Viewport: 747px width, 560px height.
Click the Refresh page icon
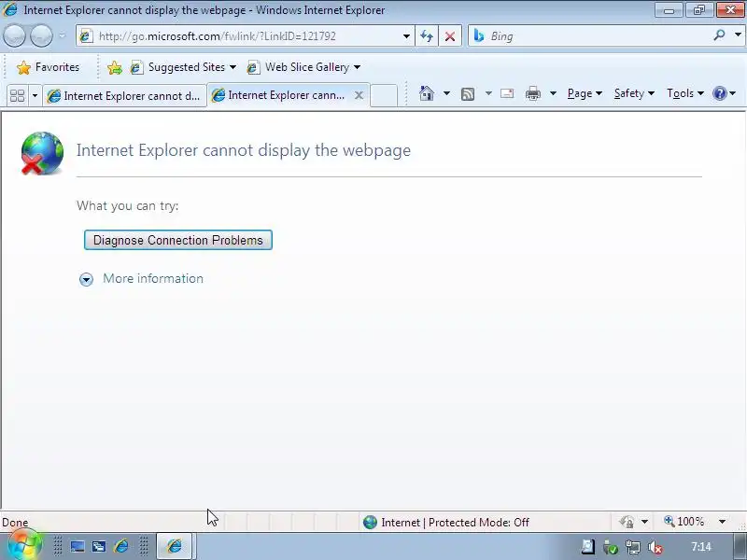click(427, 36)
